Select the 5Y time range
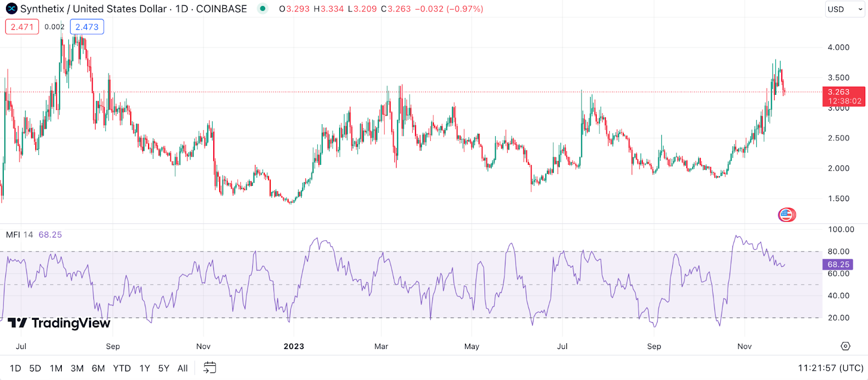 (164, 368)
